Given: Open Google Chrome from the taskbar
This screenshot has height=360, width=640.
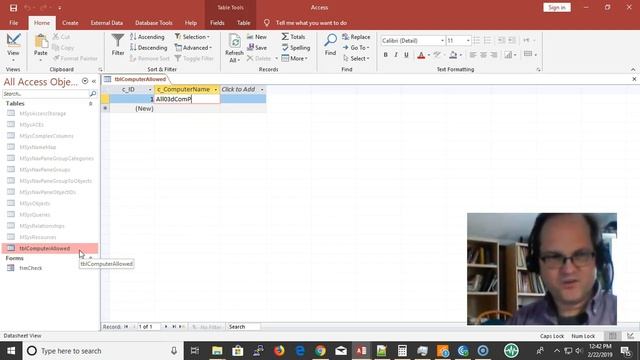Looking at the screenshot, I should tap(320, 351).
